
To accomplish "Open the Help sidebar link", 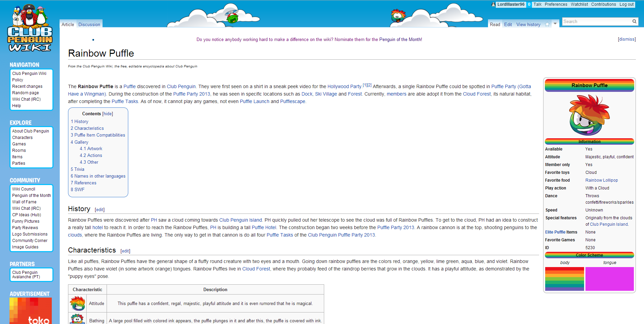I will coord(17,106).
